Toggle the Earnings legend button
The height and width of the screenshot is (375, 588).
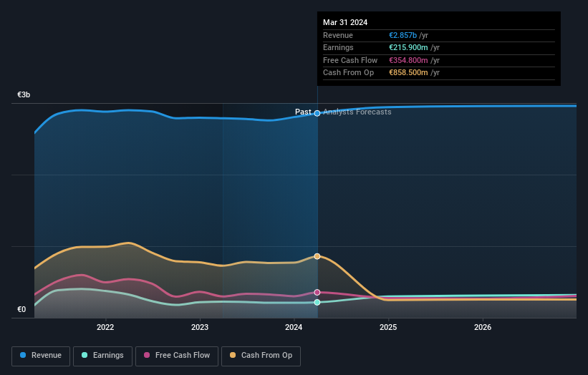coord(102,356)
